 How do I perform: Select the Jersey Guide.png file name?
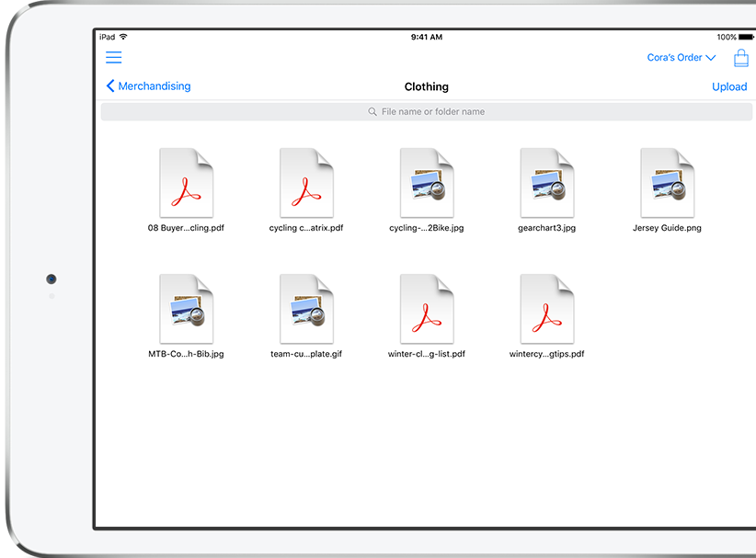click(x=668, y=228)
